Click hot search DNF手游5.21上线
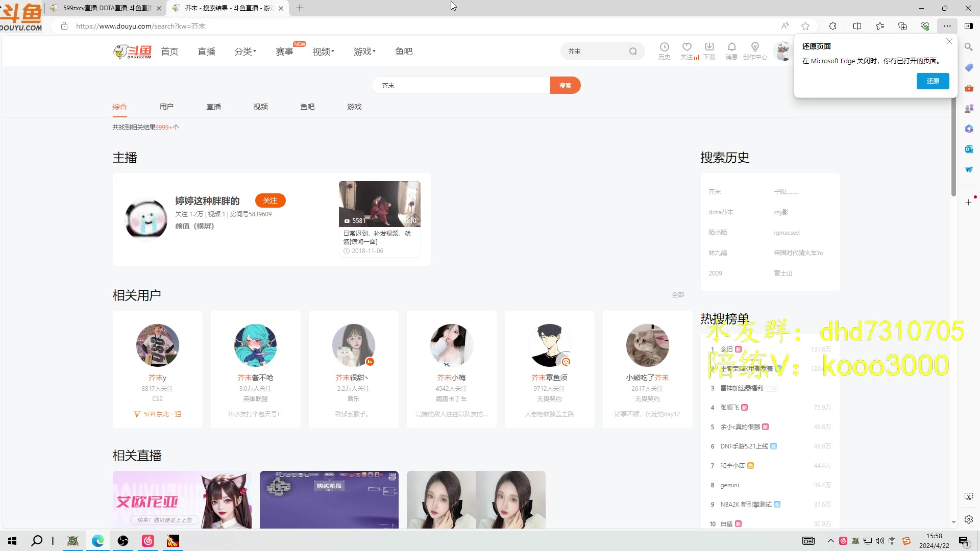 coord(744,446)
